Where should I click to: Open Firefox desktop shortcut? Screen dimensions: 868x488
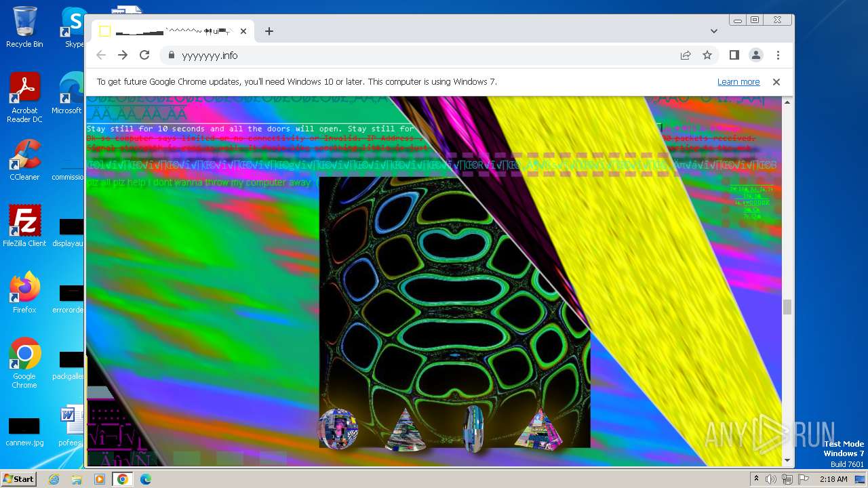(24, 293)
